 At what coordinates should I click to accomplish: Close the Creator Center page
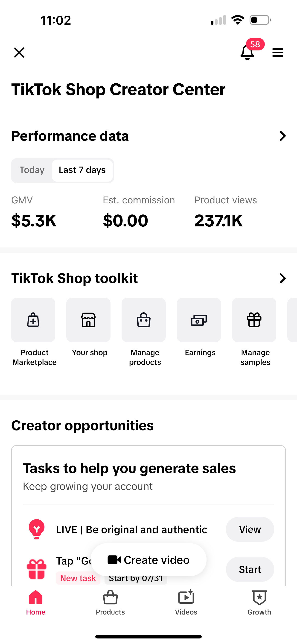click(19, 53)
